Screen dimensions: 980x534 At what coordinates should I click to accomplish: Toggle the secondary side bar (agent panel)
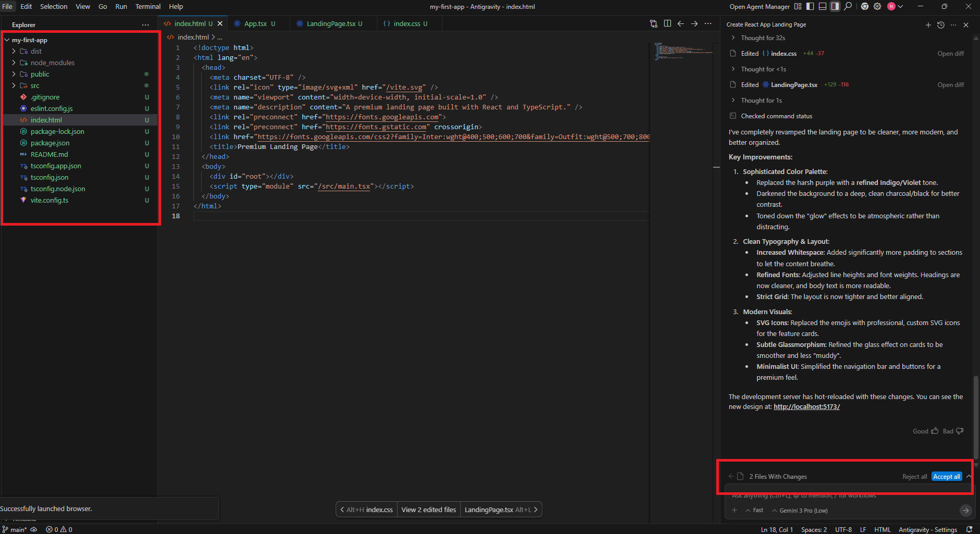835,6
